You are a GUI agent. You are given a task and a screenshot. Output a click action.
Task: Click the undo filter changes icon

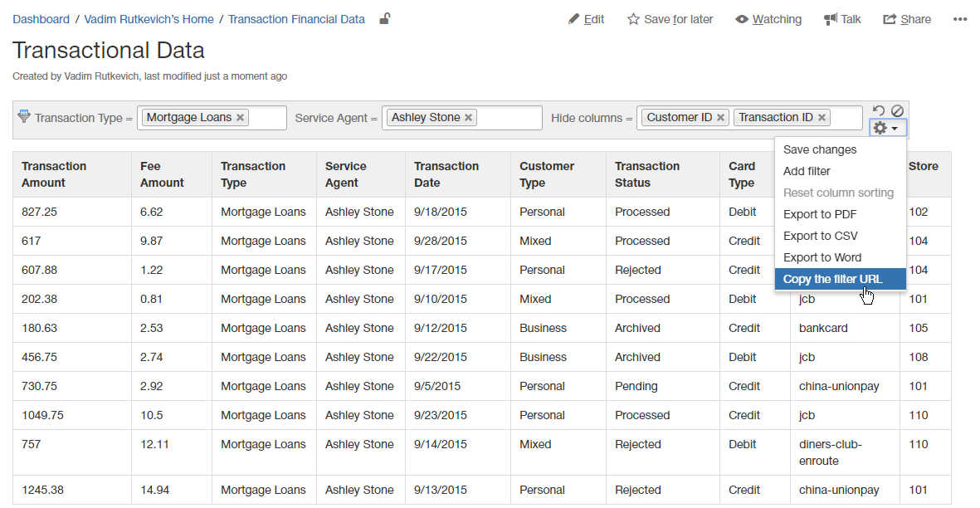point(879,110)
